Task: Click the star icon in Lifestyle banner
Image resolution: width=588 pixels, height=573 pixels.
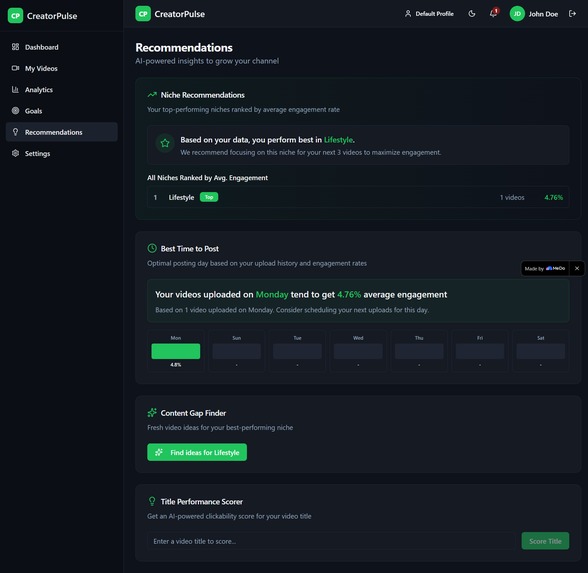Action: pyautogui.click(x=165, y=143)
